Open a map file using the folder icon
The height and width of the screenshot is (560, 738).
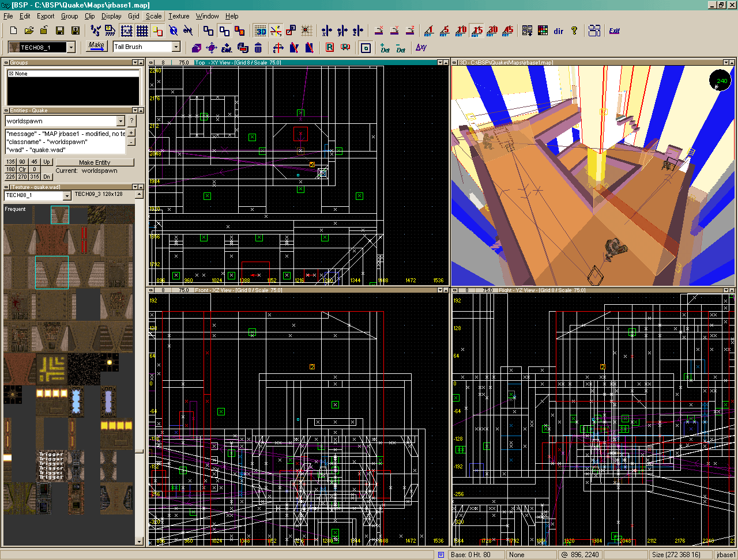[28, 31]
